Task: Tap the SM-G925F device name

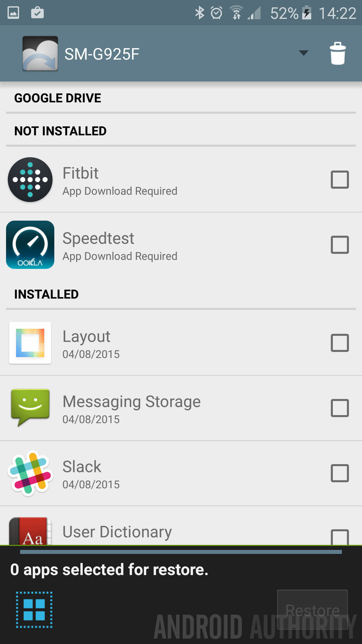Action: (x=102, y=54)
